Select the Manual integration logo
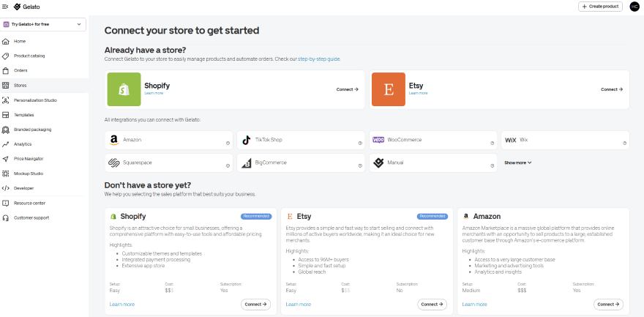This screenshot has height=317, width=644. pyautogui.click(x=378, y=163)
